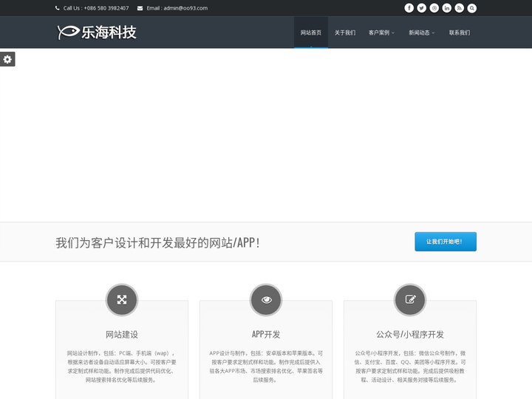Click the 我们为客户设计和开发最好的网站/APP! headline
The height and width of the screenshot is (399, 532).
[x=158, y=243]
